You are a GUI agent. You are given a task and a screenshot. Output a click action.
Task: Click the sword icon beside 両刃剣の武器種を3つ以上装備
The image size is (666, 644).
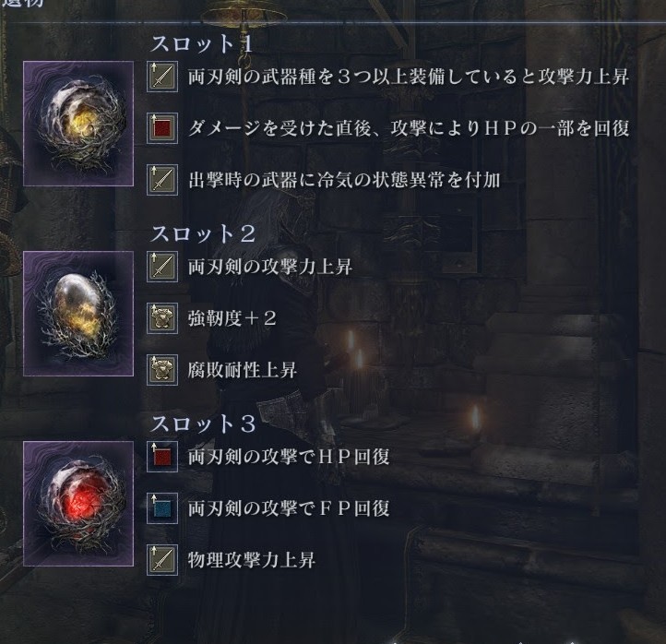click(x=162, y=77)
